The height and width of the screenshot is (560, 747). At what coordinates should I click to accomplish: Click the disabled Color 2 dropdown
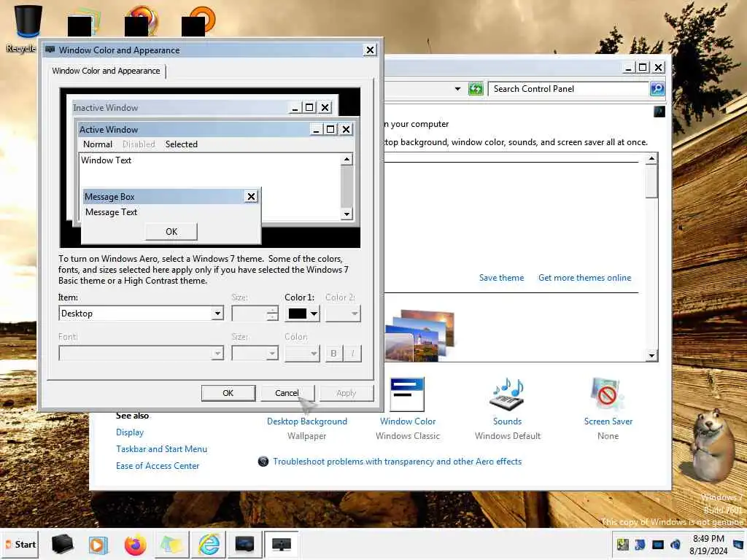coord(343,314)
